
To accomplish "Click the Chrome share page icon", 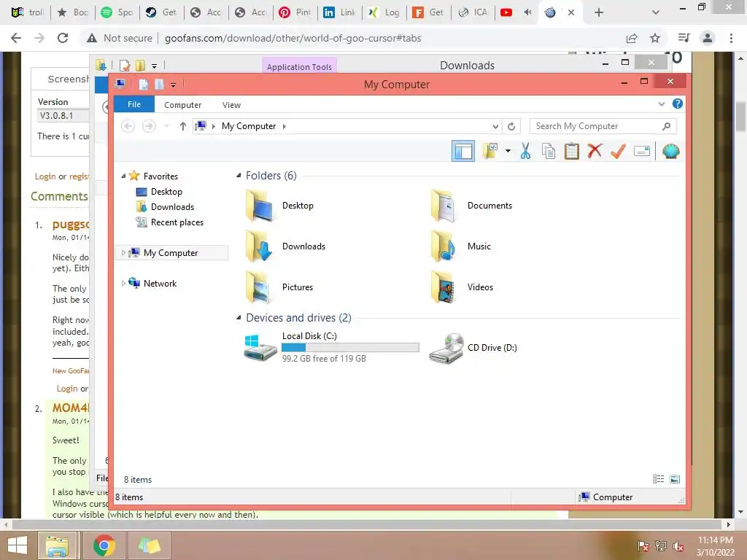I will tap(632, 38).
